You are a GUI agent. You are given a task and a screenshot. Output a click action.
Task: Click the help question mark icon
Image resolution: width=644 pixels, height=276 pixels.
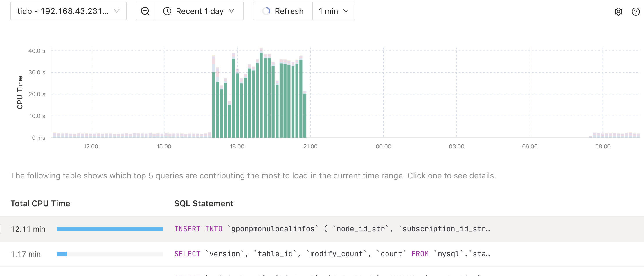636,12
